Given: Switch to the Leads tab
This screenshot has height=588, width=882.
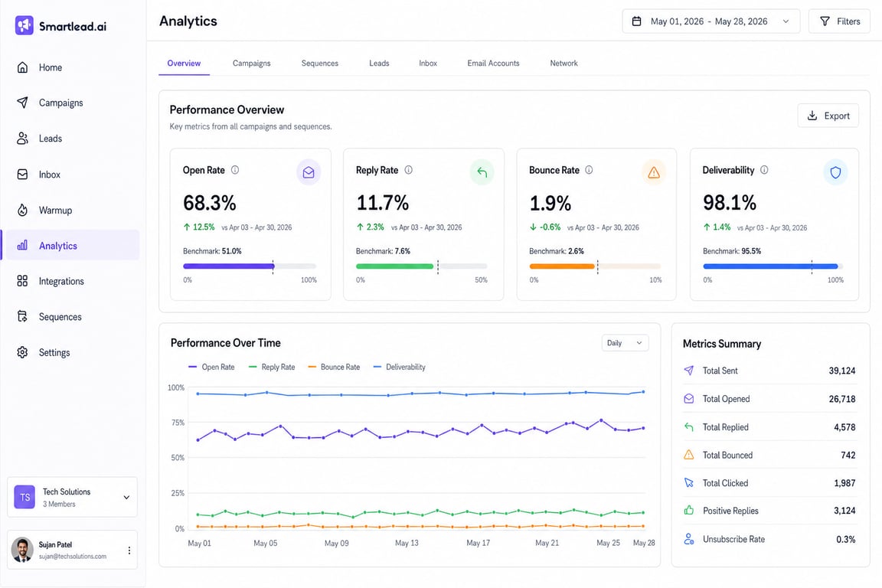Looking at the screenshot, I should [379, 63].
